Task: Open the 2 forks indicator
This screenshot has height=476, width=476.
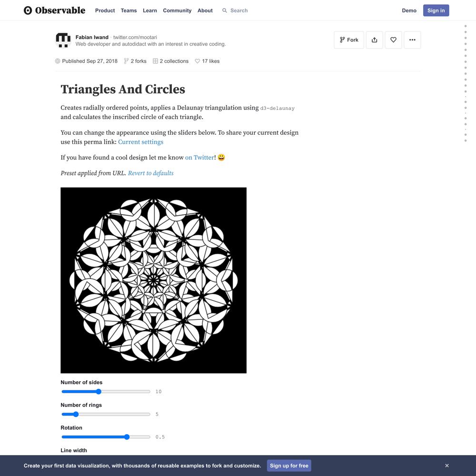Action: point(135,61)
